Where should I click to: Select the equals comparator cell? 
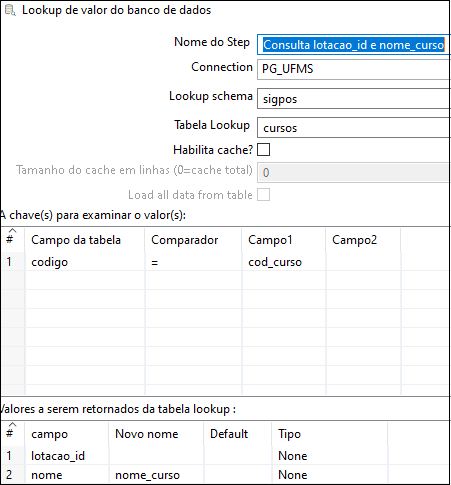point(193,262)
